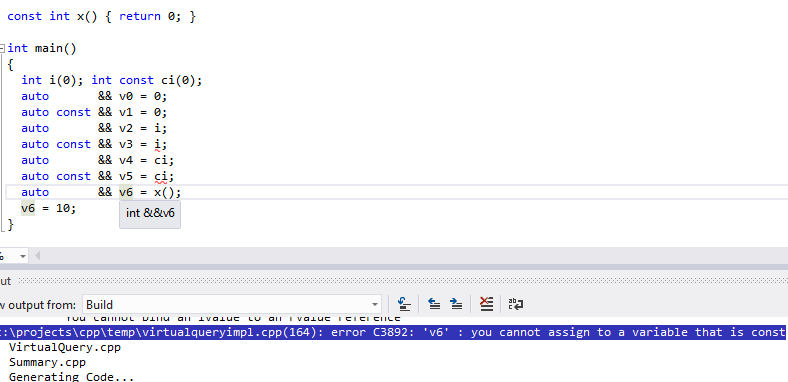Click the x() function definition line

click(102, 16)
